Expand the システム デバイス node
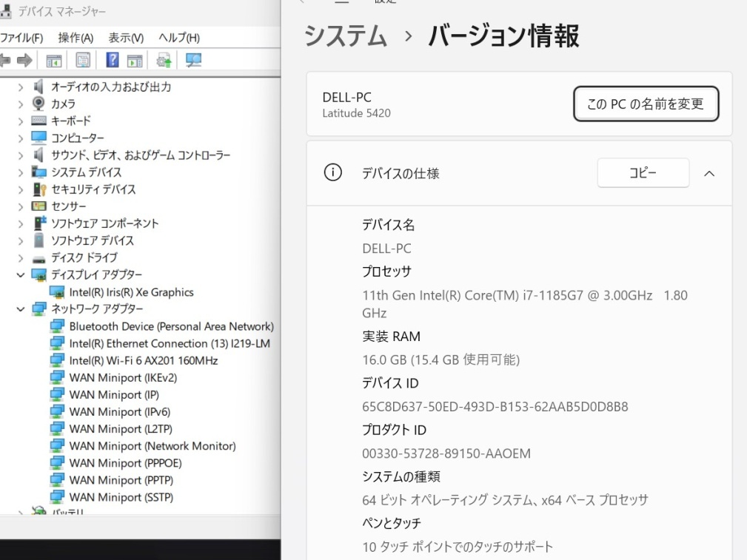The height and width of the screenshot is (560, 747). [21, 172]
